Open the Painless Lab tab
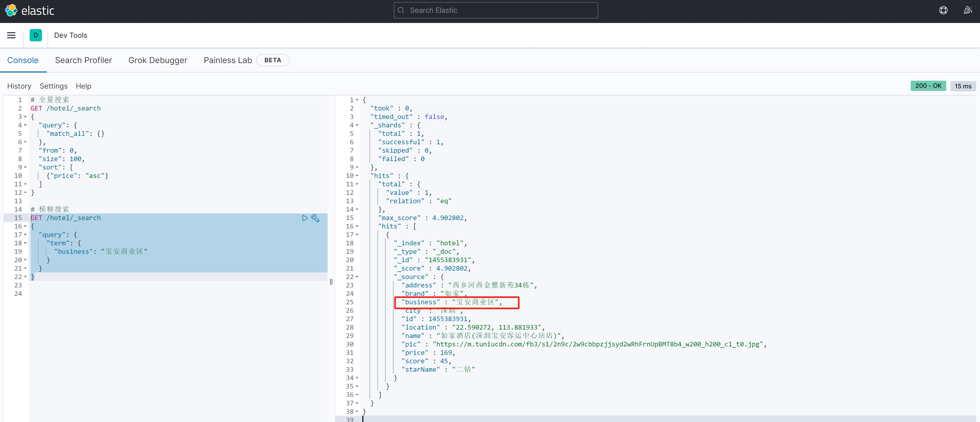This screenshot has width=980, height=422. tap(227, 60)
